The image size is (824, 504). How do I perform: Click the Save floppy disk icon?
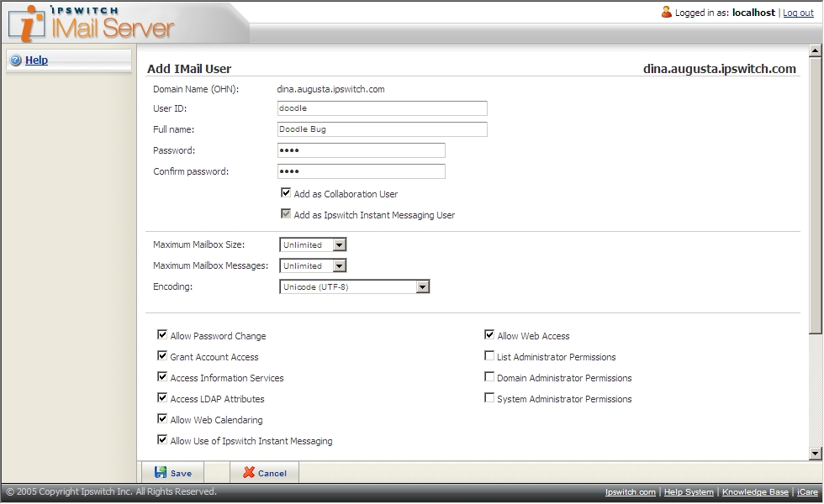pyautogui.click(x=161, y=472)
